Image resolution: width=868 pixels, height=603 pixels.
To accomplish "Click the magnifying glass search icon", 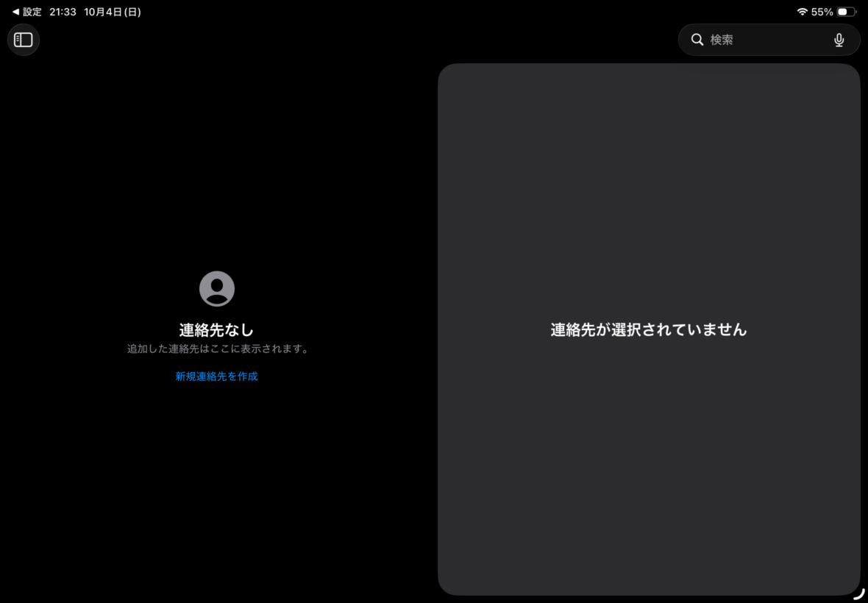I will [697, 40].
